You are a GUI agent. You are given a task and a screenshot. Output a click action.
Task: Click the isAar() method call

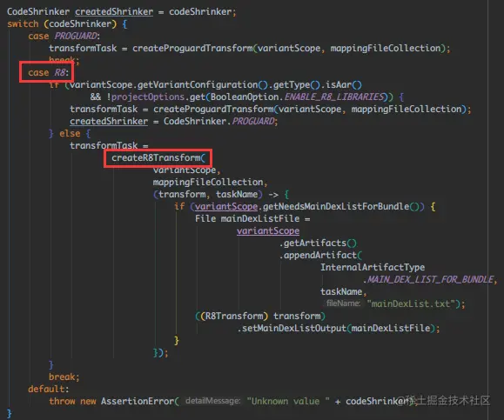pyautogui.click(x=344, y=84)
